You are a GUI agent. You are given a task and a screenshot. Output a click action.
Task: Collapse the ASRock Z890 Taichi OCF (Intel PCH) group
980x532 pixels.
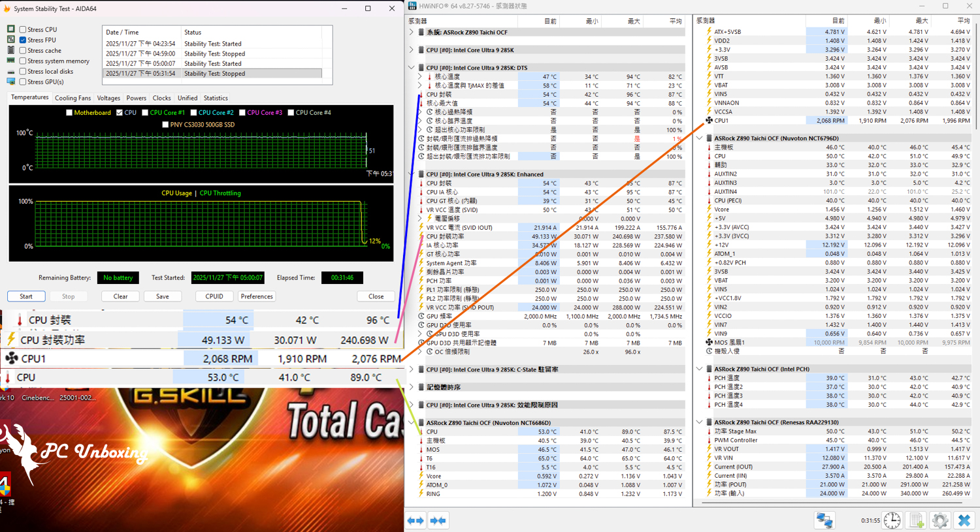pos(700,369)
